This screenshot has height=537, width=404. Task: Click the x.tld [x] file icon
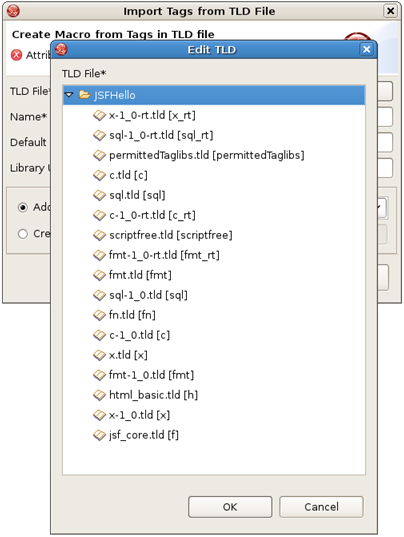[x=99, y=355]
